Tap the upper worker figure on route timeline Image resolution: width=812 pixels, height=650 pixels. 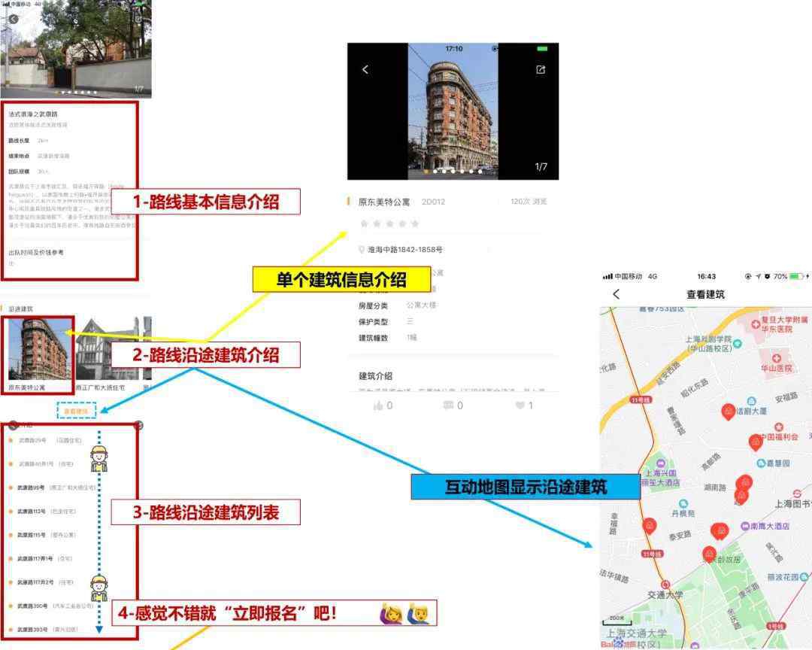pos(99,458)
